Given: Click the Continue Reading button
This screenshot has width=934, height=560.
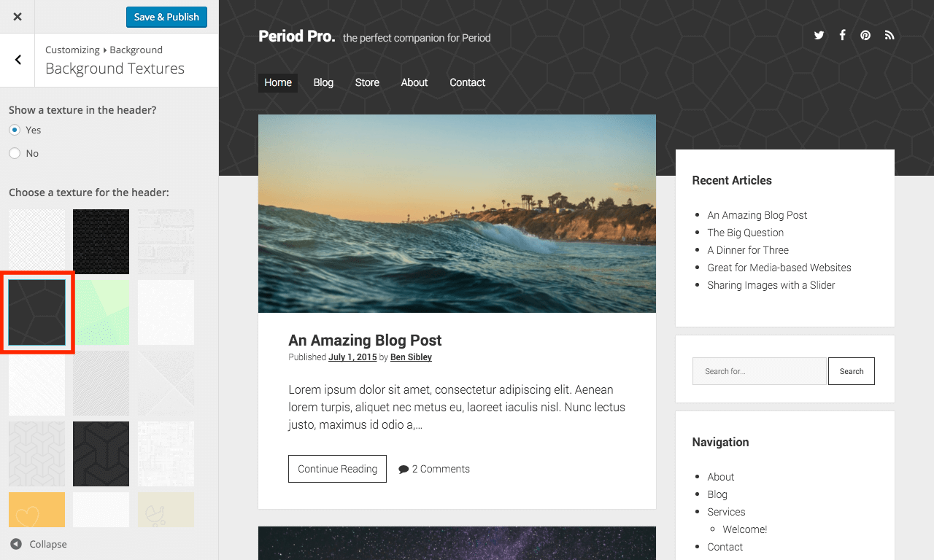Looking at the screenshot, I should [337, 469].
